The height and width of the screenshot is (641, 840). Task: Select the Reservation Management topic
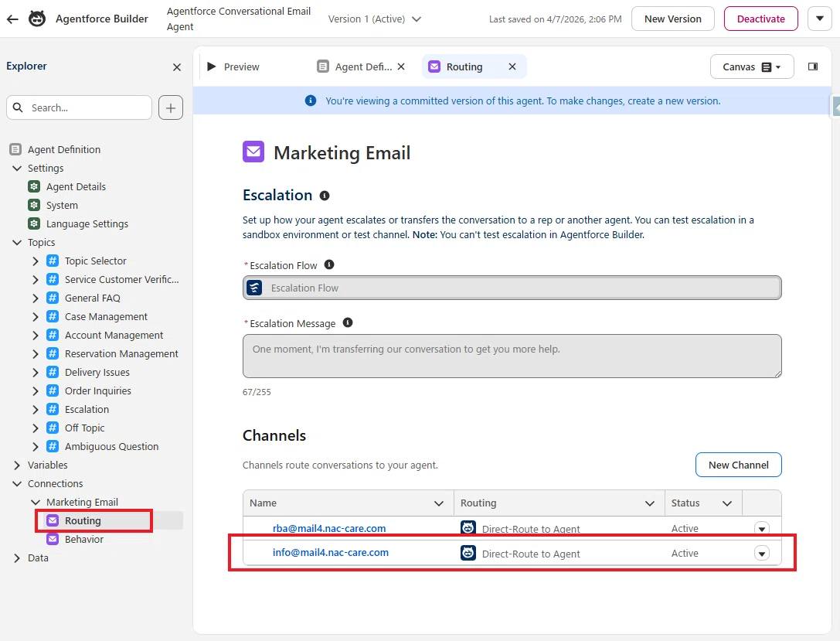pyautogui.click(x=121, y=353)
